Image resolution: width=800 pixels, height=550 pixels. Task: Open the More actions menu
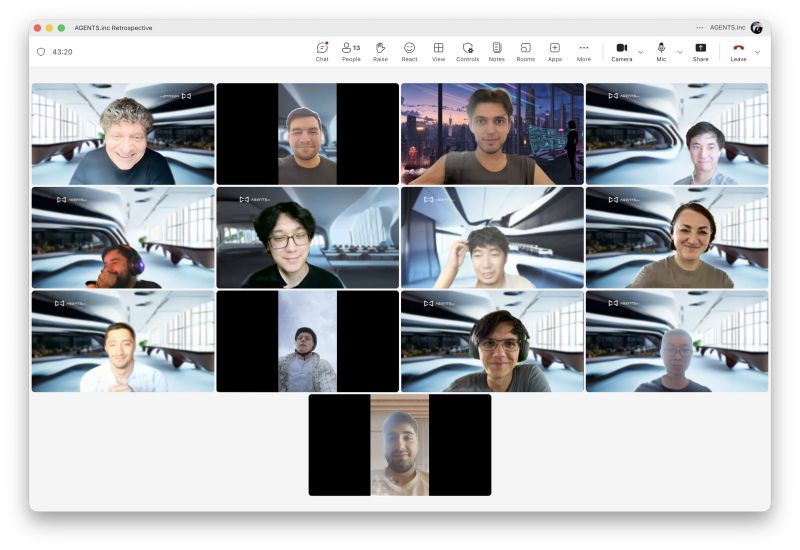[584, 52]
